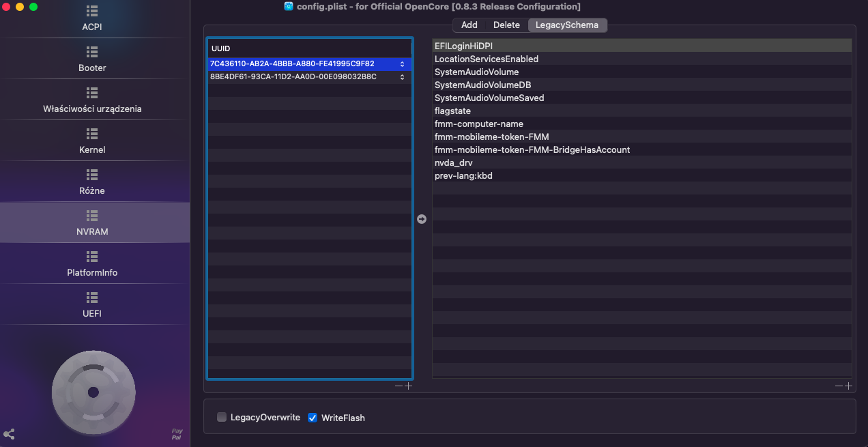Select the fmm-mobileme-token-FMM-BridgeHasAccount entry
This screenshot has width=868, height=447.
pos(642,149)
